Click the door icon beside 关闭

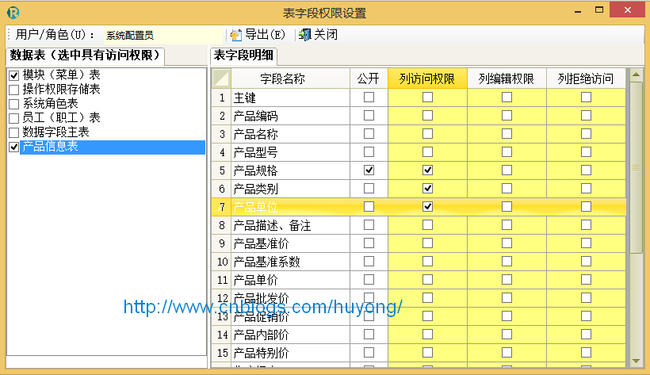[305, 35]
